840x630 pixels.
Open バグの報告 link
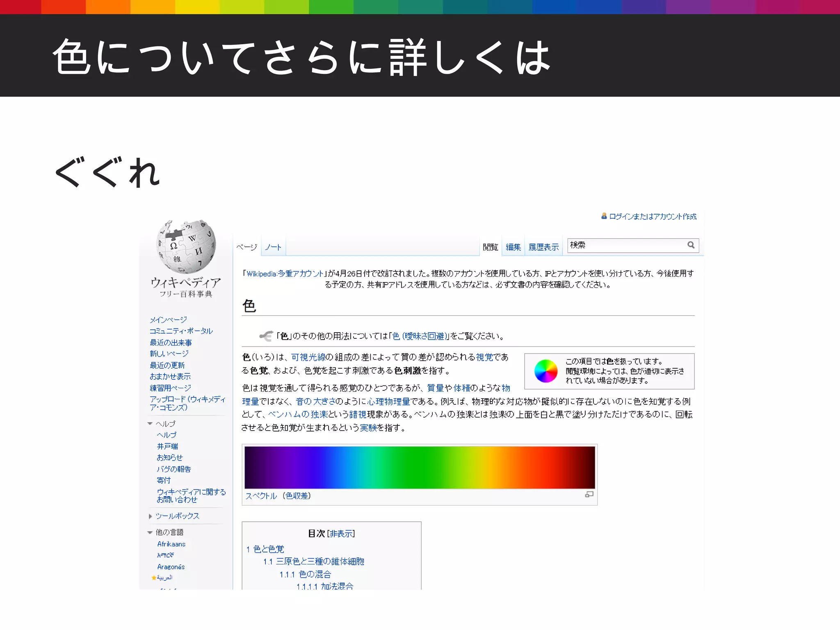[x=174, y=469]
